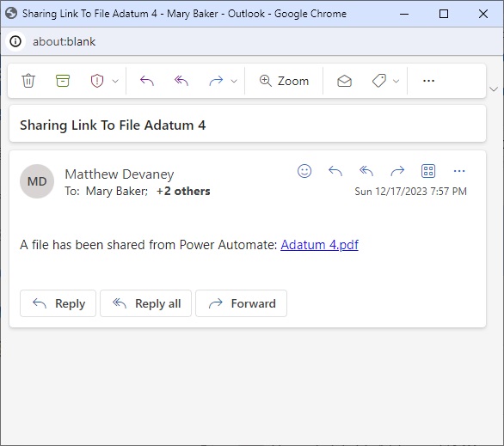This screenshot has height=446, width=504.
Task: React to the message with the smiley icon
Action: click(x=304, y=171)
